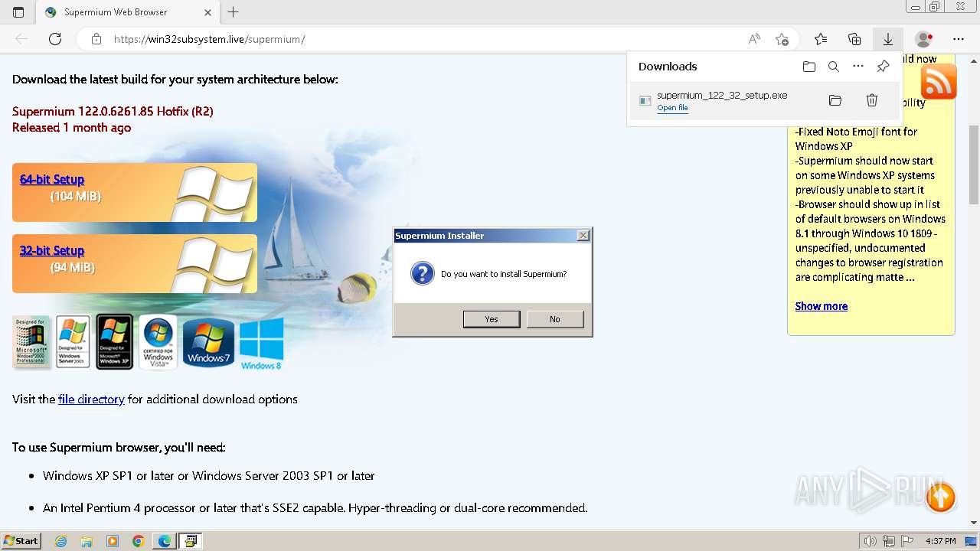Follow the file directory link

(x=91, y=399)
